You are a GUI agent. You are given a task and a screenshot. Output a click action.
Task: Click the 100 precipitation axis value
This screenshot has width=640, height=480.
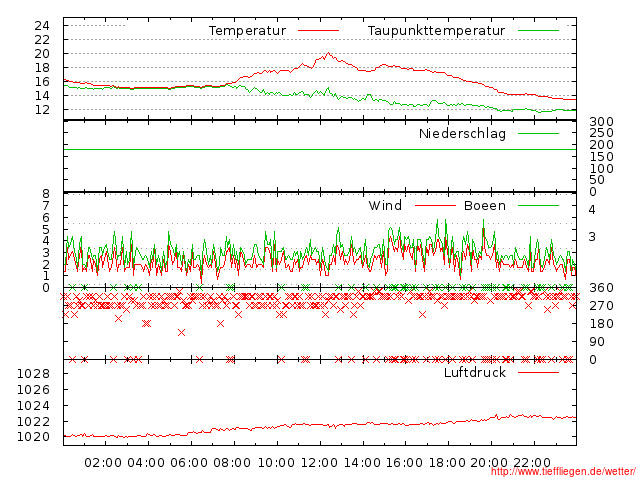point(601,168)
